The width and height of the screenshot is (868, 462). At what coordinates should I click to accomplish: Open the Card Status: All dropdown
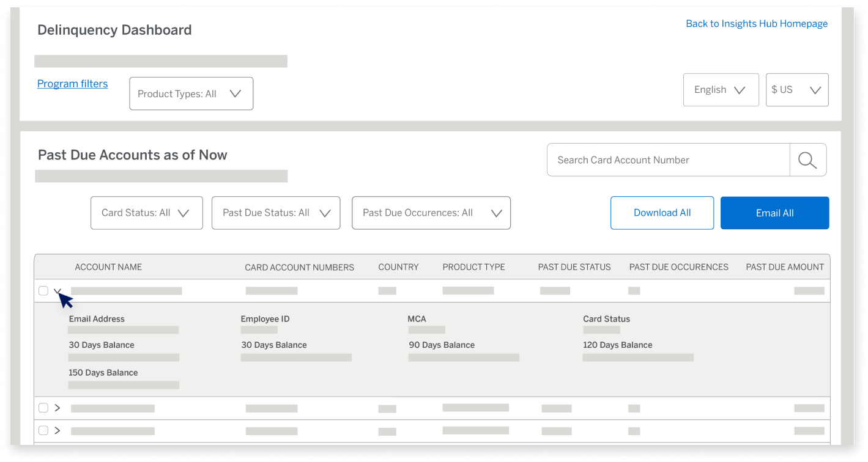click(x=146, y=213)
